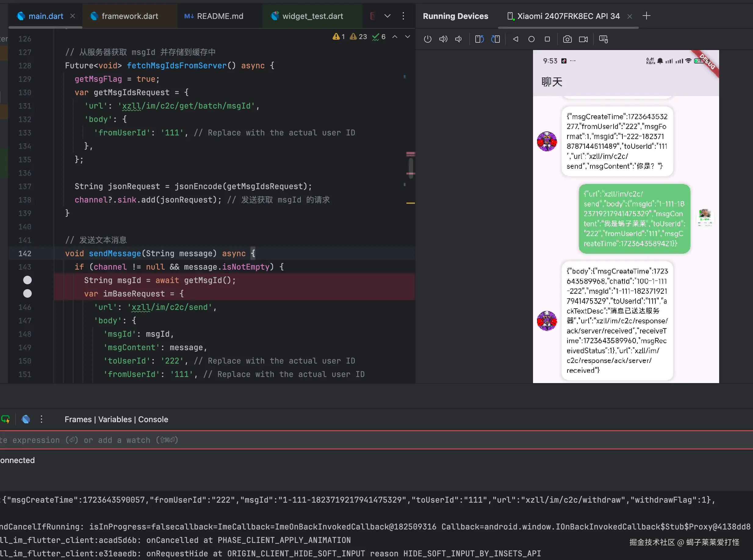The width and height of the screenshot is (753, 560).
Task: Add a new running device tab
Action: pyautogui.click(x=646, y=16)
